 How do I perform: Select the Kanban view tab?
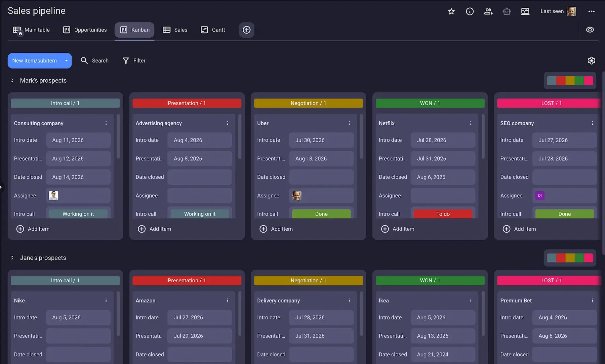(134, 30)
